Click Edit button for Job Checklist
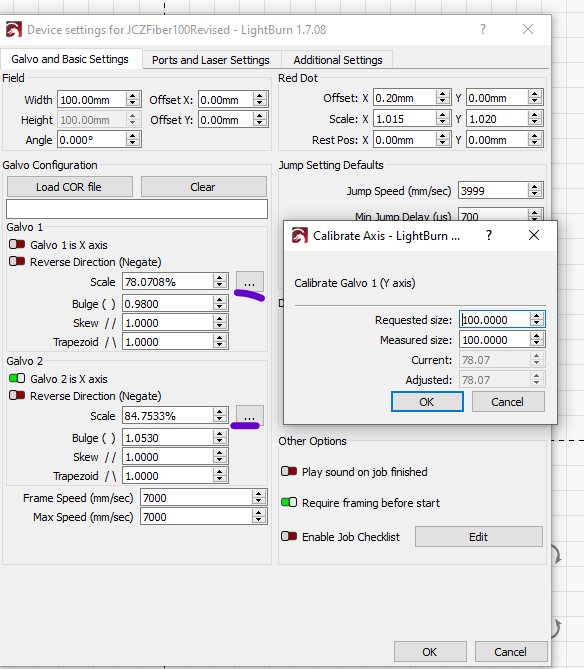 479,537
